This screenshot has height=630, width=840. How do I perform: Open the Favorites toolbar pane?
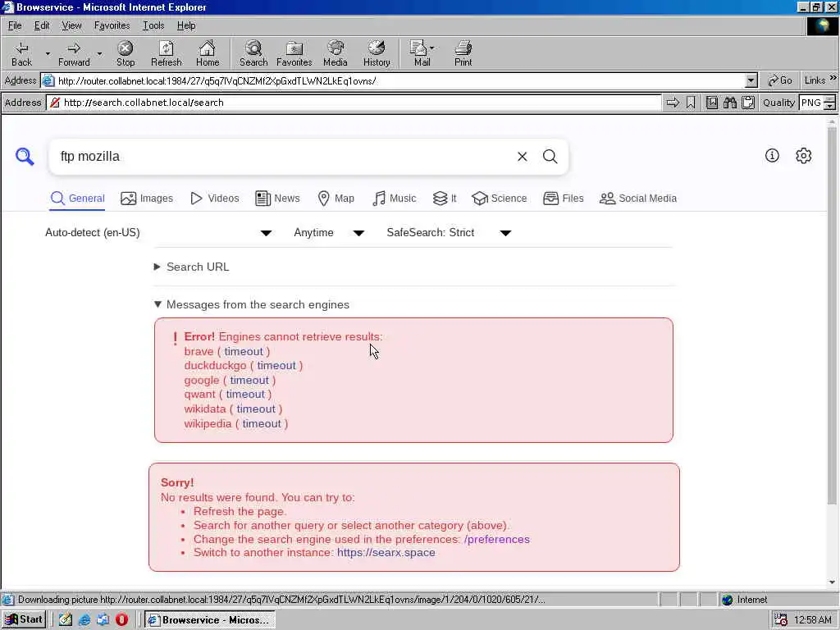coord(294,53)
